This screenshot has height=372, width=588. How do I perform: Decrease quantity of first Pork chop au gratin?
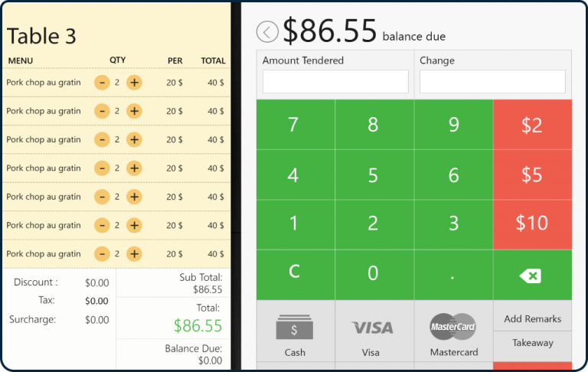pos(102,83)
